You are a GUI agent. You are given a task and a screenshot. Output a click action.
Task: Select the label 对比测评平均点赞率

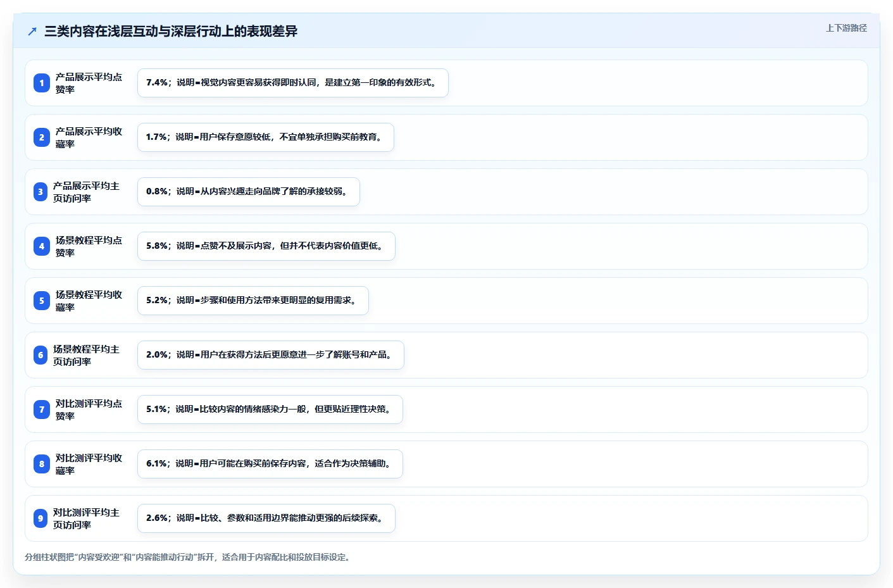click(89, 410)
